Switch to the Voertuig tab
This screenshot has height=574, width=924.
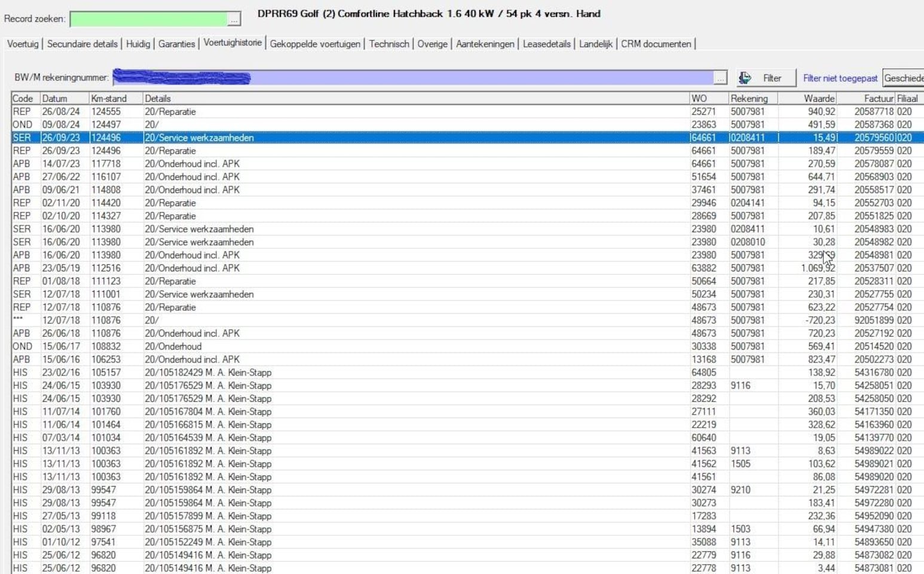coord(23,44)
